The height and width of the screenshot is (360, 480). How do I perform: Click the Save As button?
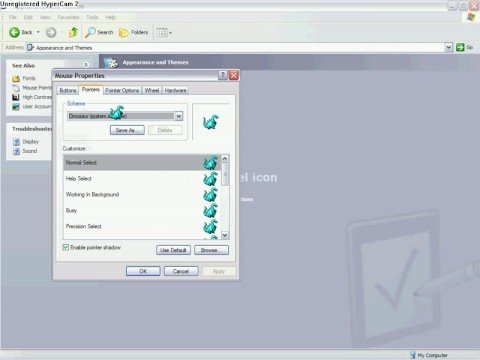pyautogui.click(x=127, y=130)
